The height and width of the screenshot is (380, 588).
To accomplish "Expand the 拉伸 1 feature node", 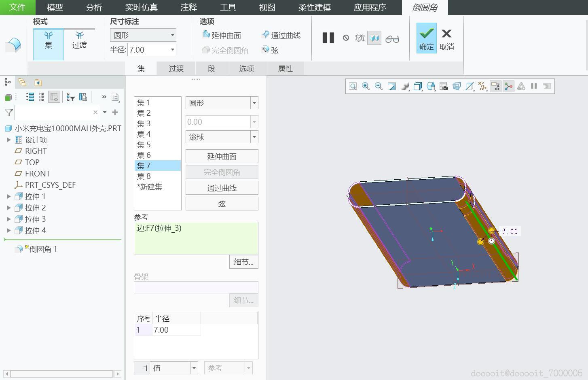I will coord(9,196).
